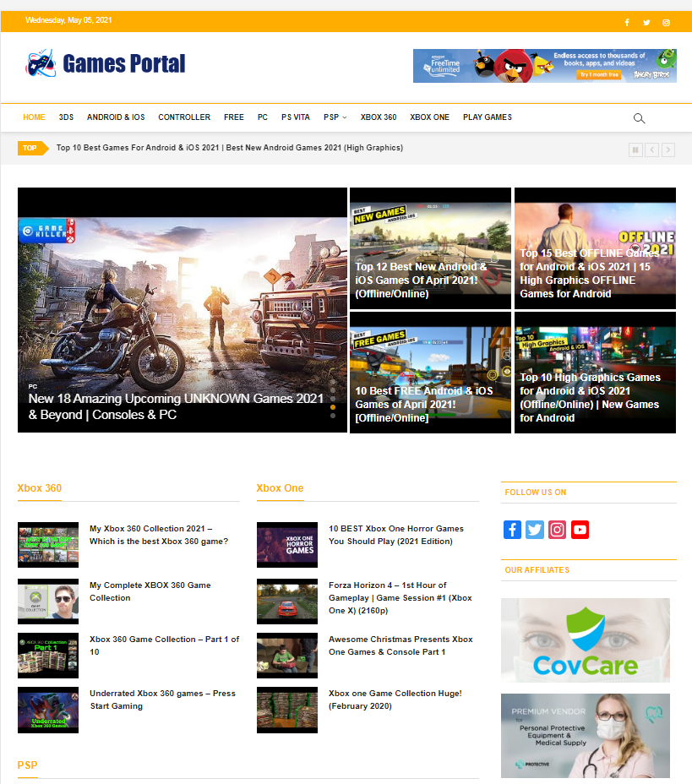Open the blue Facebook follow icon
This screenshot has height=784, width=692.
[x=512, y=530]
